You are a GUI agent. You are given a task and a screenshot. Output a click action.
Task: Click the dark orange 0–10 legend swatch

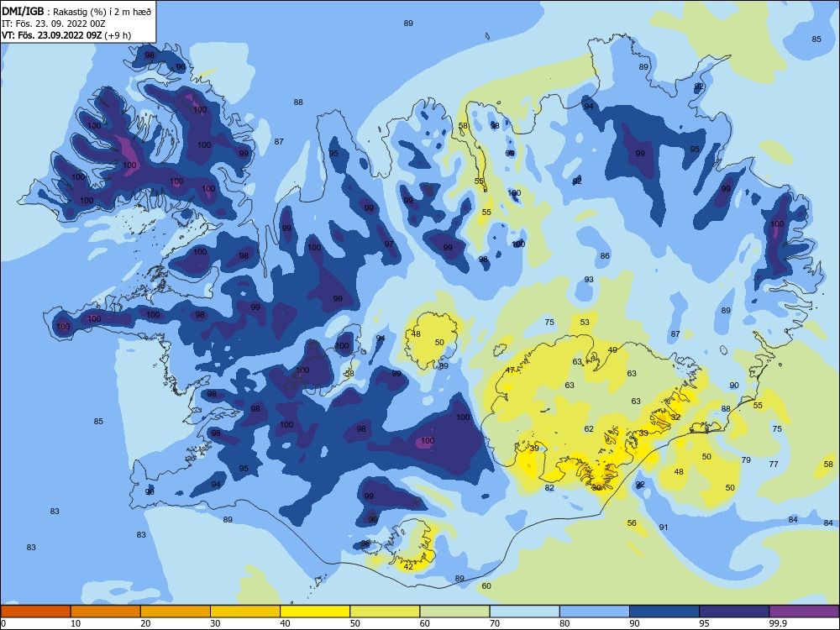35,612
